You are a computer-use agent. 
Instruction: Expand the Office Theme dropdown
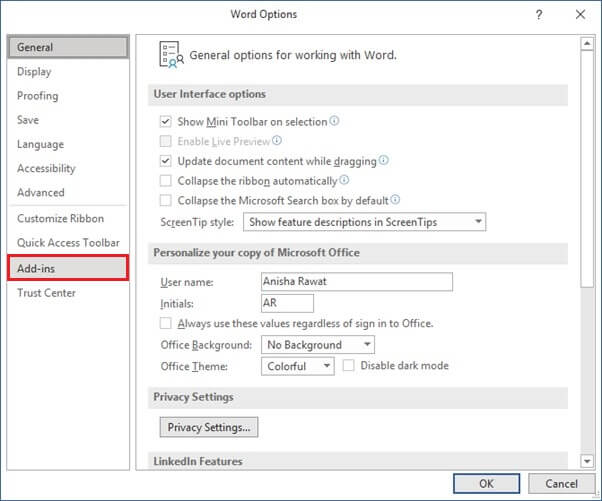[x=298, y=366]
